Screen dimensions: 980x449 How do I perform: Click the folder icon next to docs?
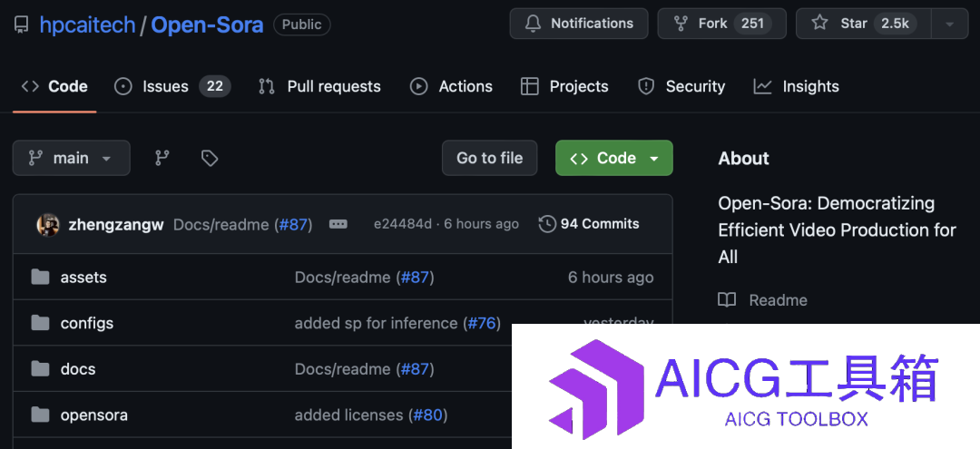(40, 369)
